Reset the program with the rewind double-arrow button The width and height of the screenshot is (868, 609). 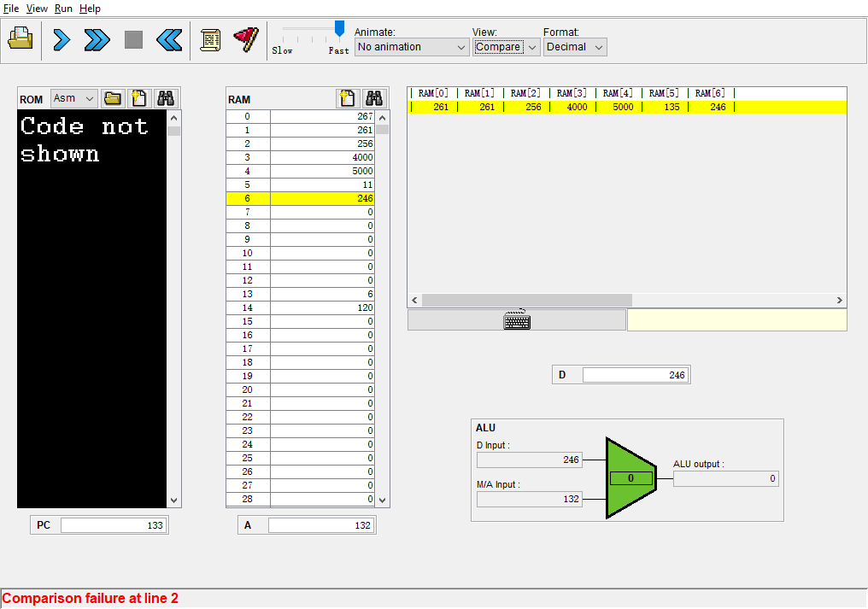(x=169, y=39)
